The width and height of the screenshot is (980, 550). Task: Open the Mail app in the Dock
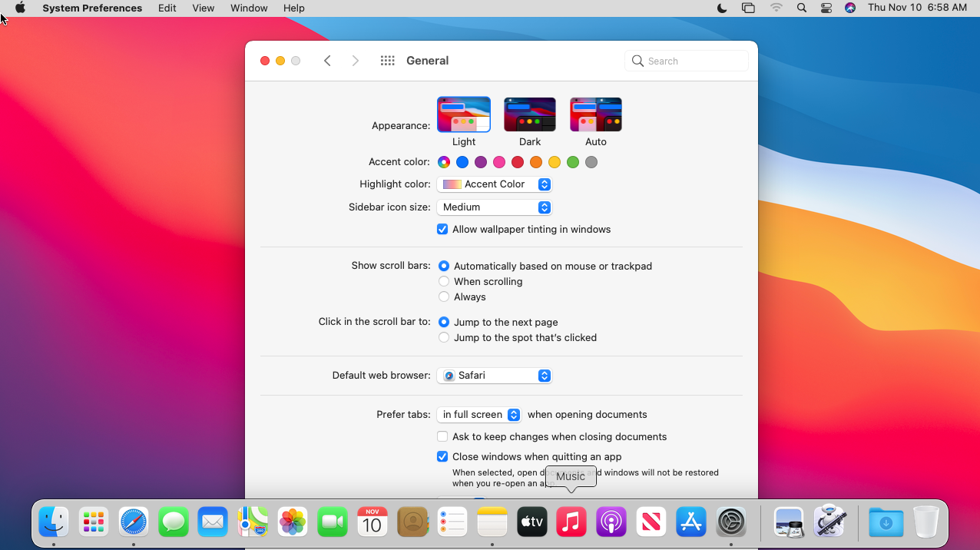(x=213, y=522)
